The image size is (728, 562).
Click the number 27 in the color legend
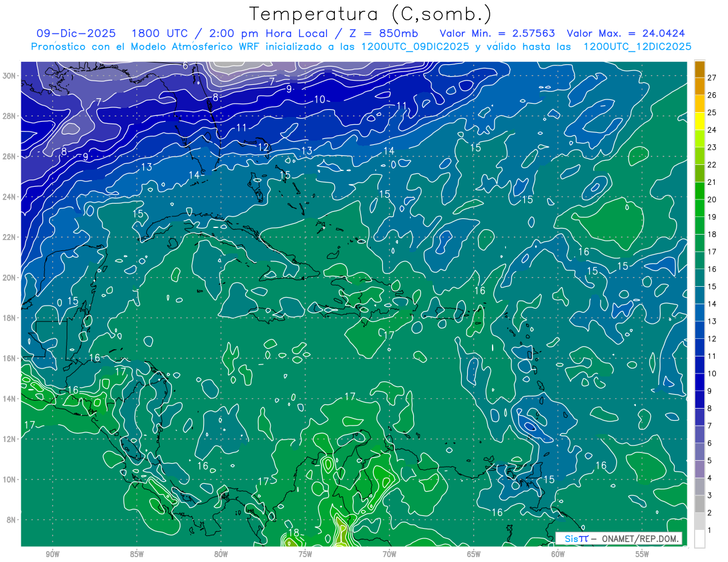[x=712, y=78]
